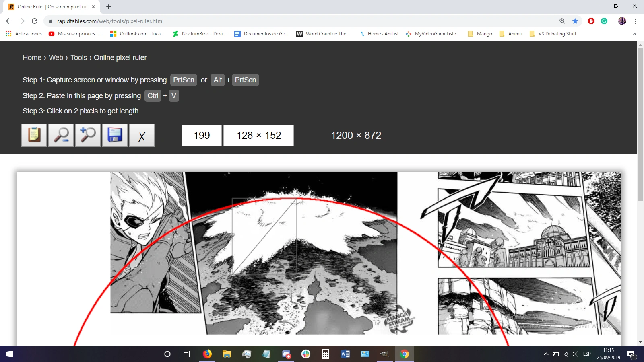Viewport: 644px width, 362px height.
Task: Open the red ad-blocker extension icon
Action: 591,21
